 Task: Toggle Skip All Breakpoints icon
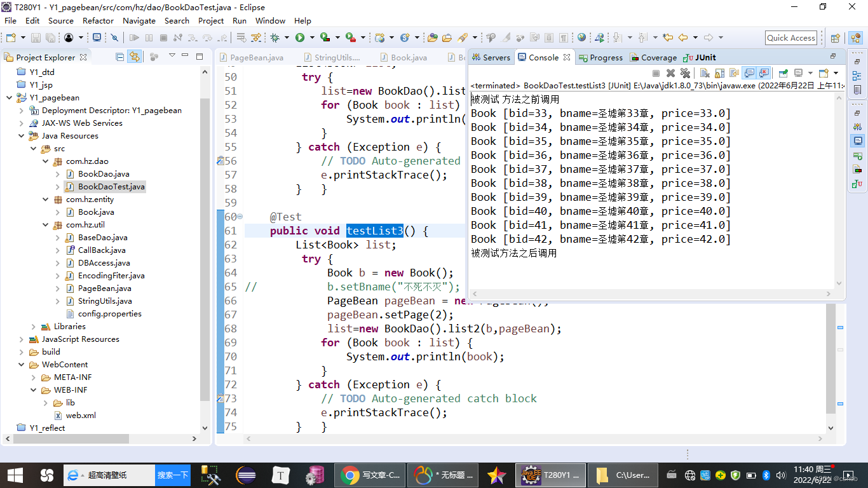[x=114, y=37]
